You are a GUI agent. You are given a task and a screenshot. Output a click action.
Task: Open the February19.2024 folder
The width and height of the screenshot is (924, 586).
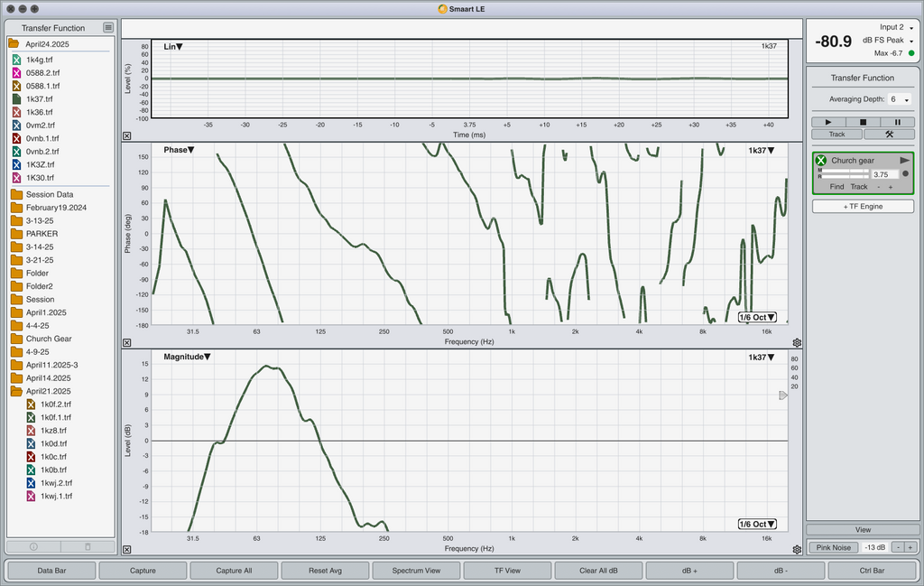(x=49, y=208)
